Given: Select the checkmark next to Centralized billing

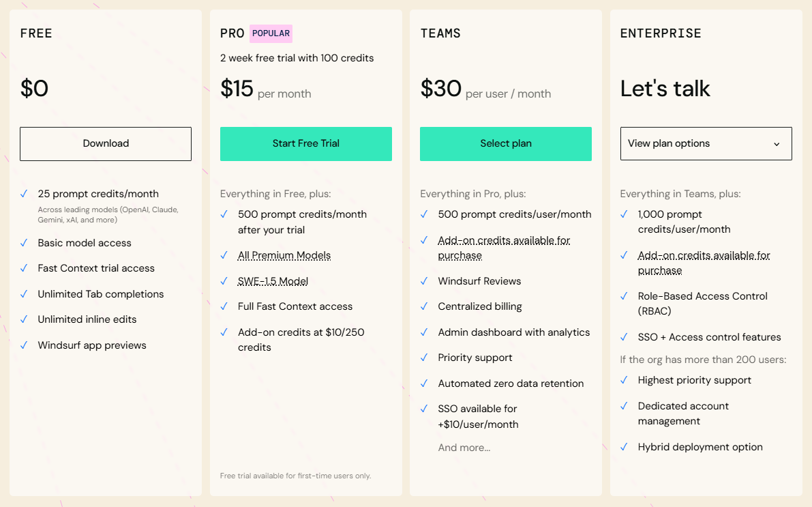Looking at the screenshot, I should [424, 306].
